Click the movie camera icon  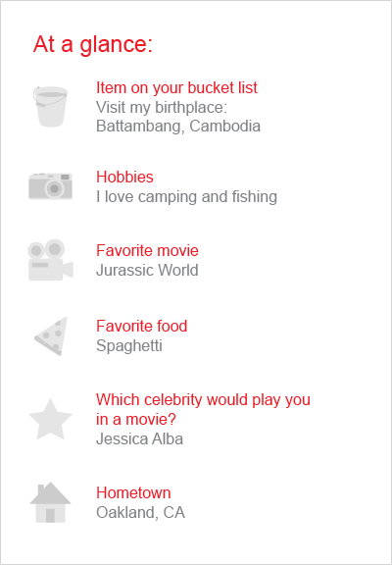click(50, 260)
